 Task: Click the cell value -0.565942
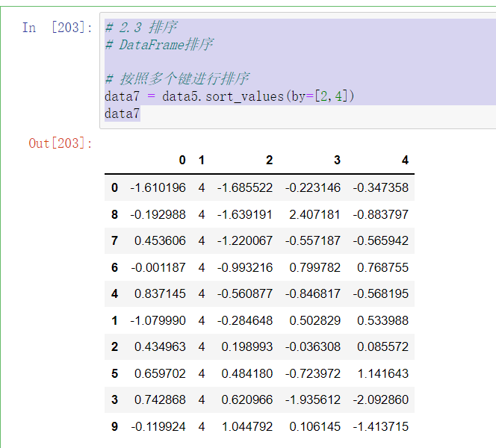(x=381, y=240)
